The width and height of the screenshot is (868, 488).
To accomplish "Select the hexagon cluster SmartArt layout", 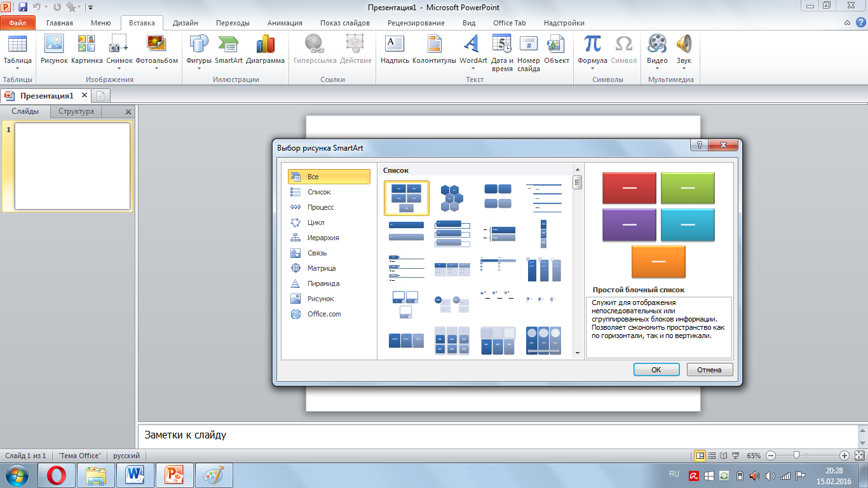I will point(452,198).
